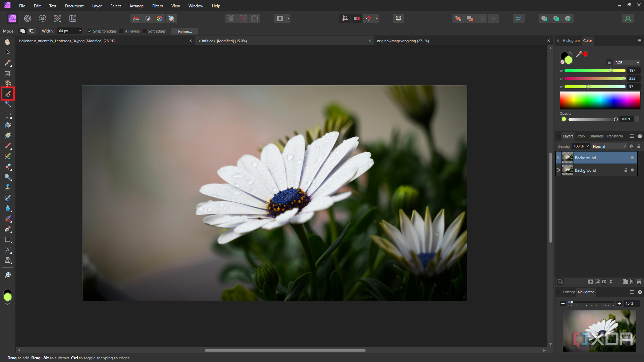Click the Navigator zoom out minus button
644x362 pixels.
pyautogui.click(x=563, y=303)
